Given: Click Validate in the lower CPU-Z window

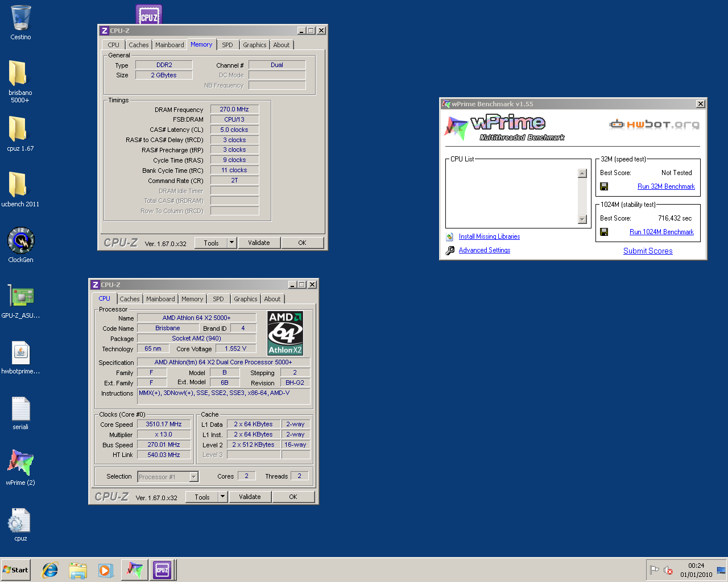Looking at the screenshot, I should click(x=250, y=497).
